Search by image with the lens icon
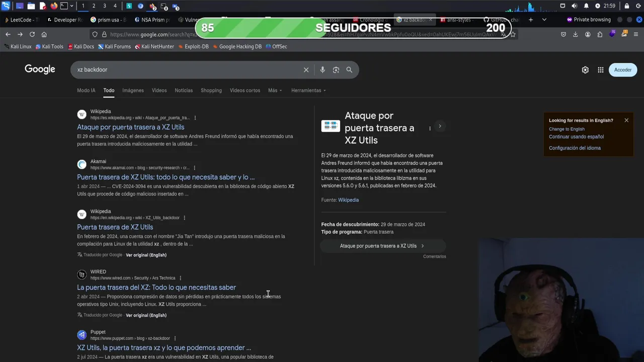Screen dimensions: 644x362 (336, 70)
